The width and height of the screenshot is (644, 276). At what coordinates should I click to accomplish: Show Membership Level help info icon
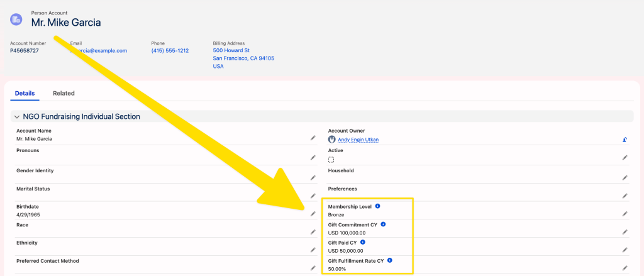(377, 206)
